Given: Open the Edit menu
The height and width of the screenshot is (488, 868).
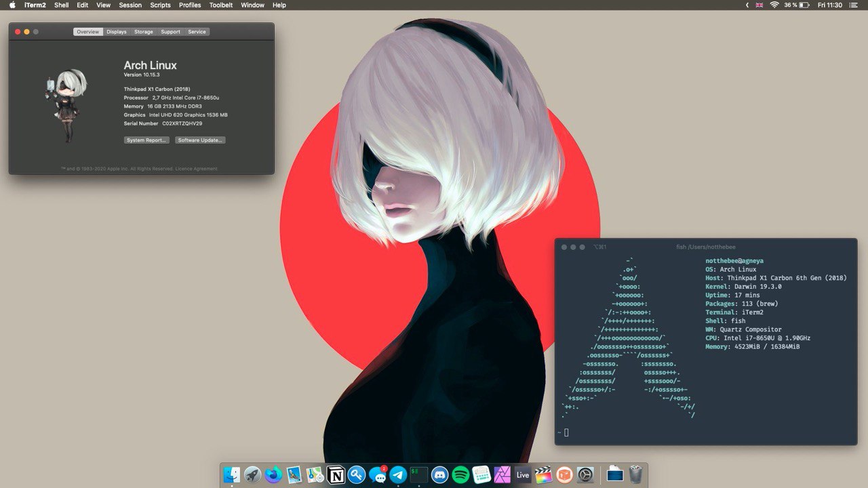Looking at the screenshot, I should click(82, 5).
